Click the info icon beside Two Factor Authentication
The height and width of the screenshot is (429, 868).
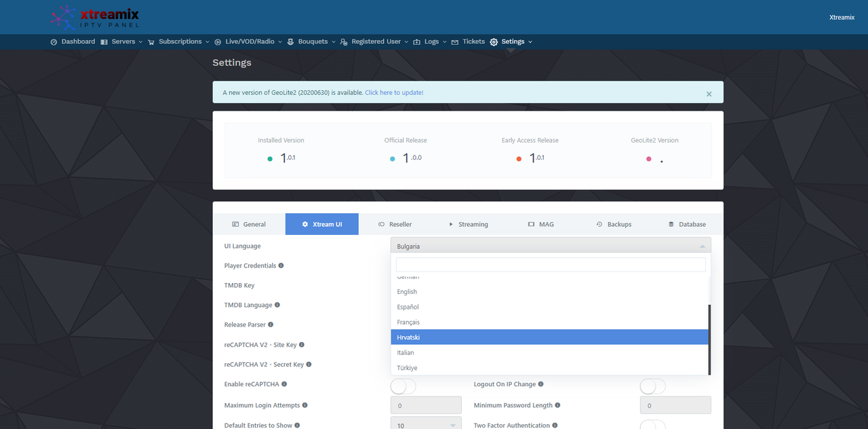555,426
